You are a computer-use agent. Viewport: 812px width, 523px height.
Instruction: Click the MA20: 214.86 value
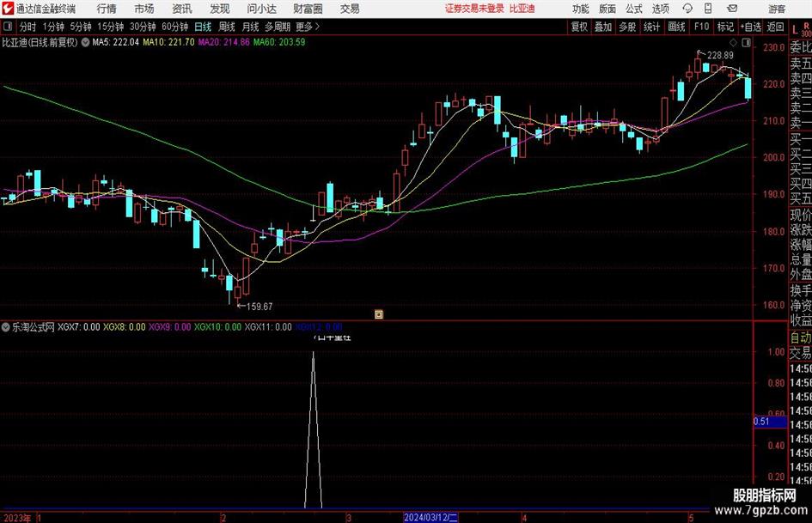pyautogui.click(x=223, y=42)
